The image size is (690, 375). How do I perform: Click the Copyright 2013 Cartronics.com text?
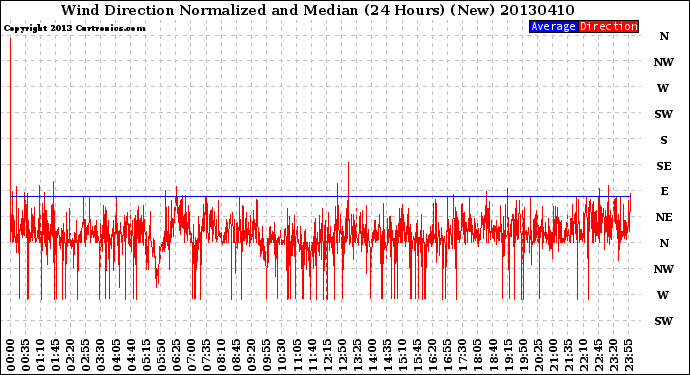74,28
